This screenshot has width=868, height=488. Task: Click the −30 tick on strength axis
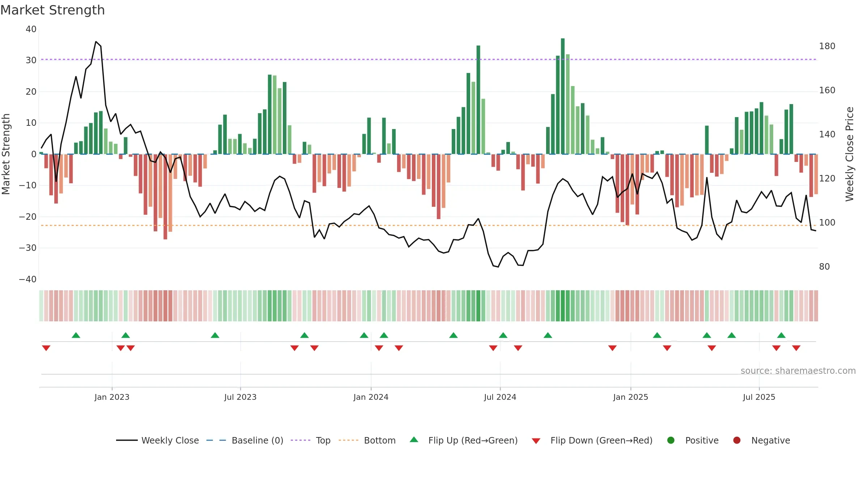coord(27,248)
